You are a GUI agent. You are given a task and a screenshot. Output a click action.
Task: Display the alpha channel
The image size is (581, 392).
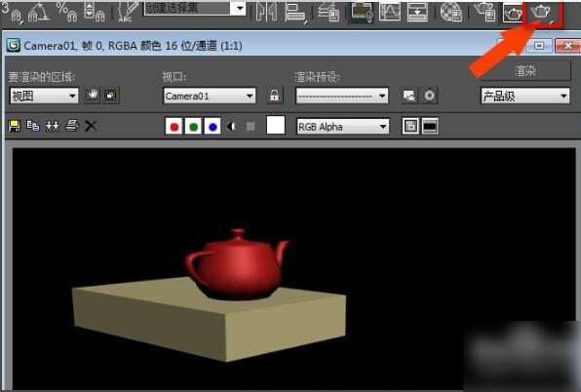point(232,127)
